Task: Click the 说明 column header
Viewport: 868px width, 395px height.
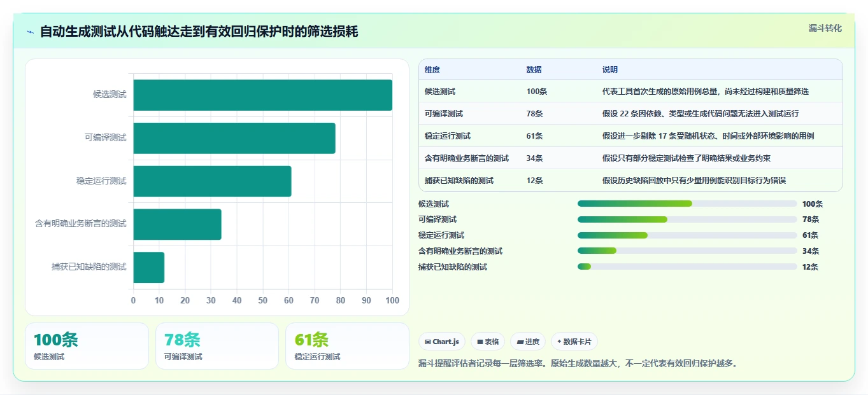Action: [x=610, y=70]
